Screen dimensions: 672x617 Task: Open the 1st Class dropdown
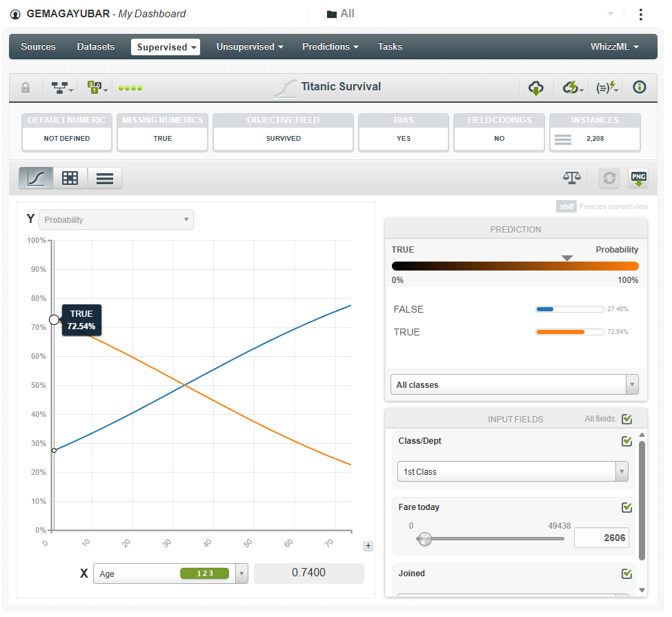point(513,471)
